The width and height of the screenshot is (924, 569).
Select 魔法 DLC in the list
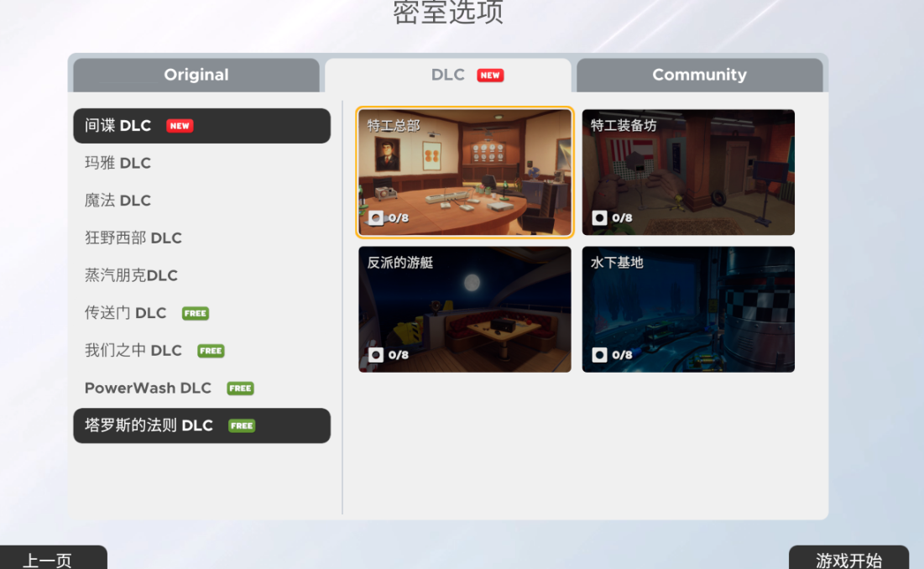pyautogui.click(x=201, y=201)
